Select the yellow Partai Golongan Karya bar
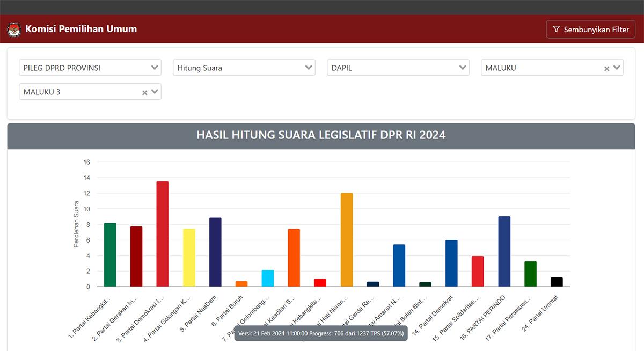This screenshot has height=351, width=644. click(189, 258)
